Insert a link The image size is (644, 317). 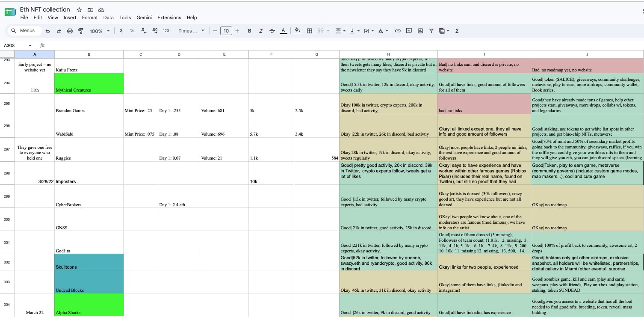[x=398, y=31]
